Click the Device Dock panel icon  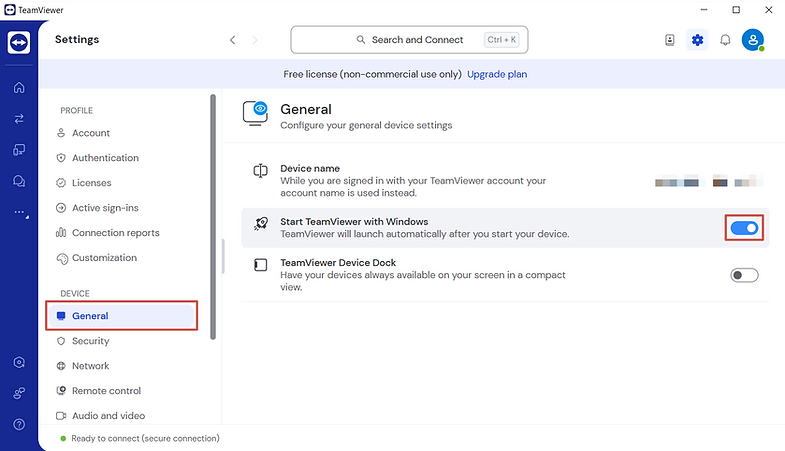[x=261, y=265]
